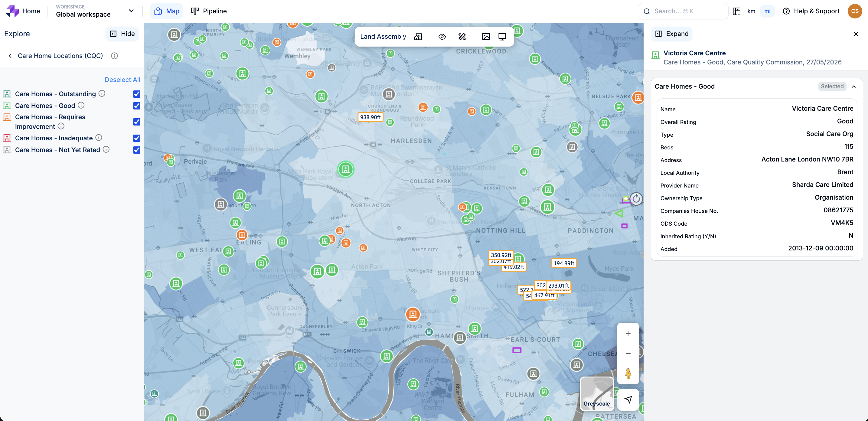Uncheck Care Homes - Good checkbox
The height and width of the screenshot is (421, 868).
(x=136, y=106)
